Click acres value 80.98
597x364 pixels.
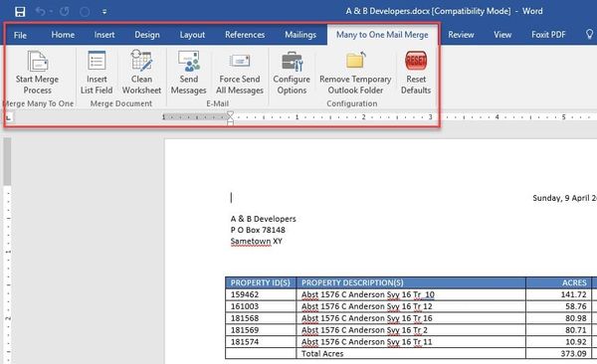[576, 318]
